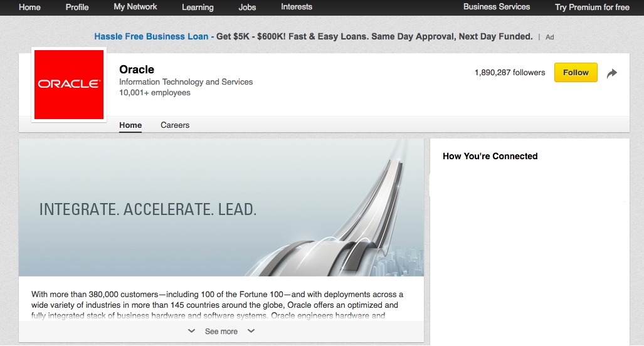
Task: Open Profile in the navigation bar
Action: coord(77,8)
